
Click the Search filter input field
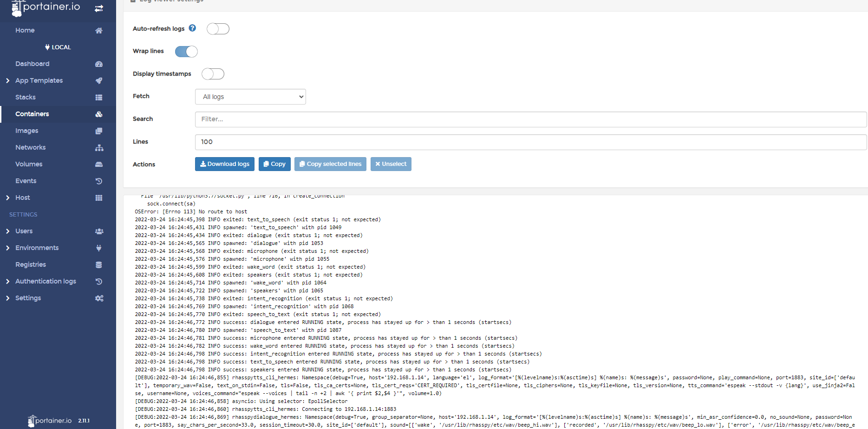(x=530, y=119)
